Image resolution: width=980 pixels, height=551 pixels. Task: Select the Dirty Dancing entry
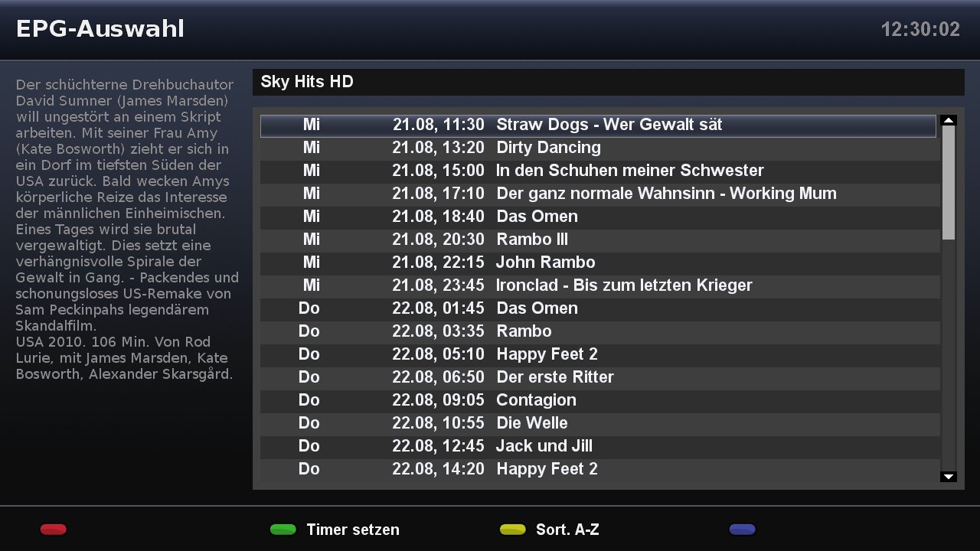coord(548,148)
